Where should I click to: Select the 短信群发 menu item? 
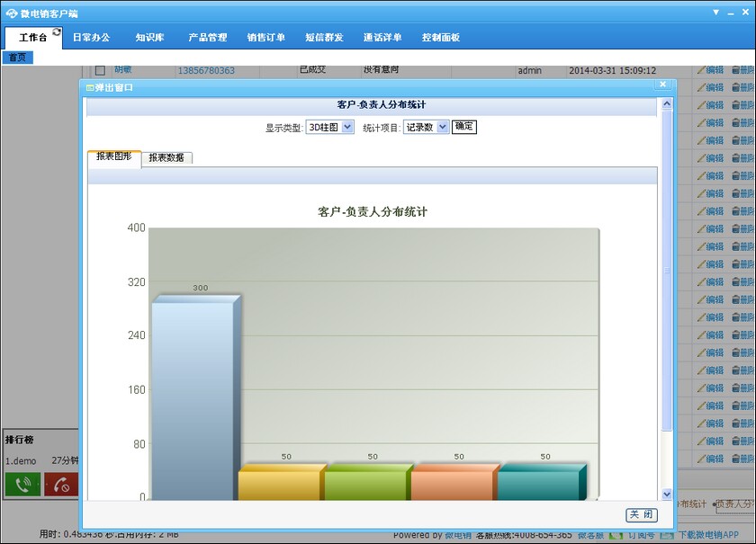(x=324, y=38)
